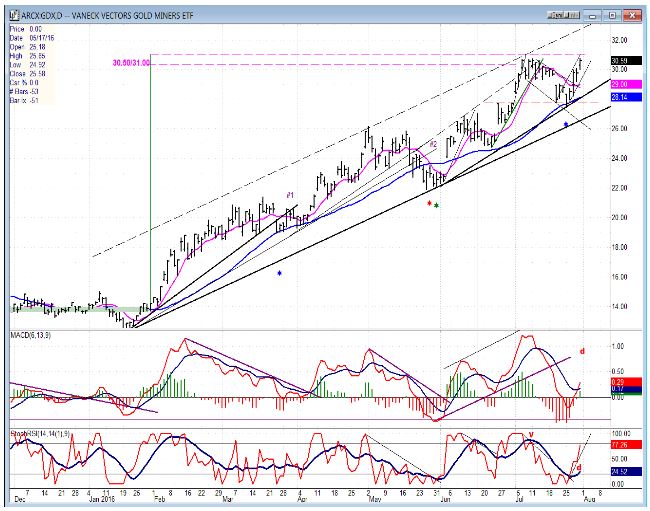This screenshot has width=650, height=511.
Task: Click the StochRSI indicator label
Action: 40,434
